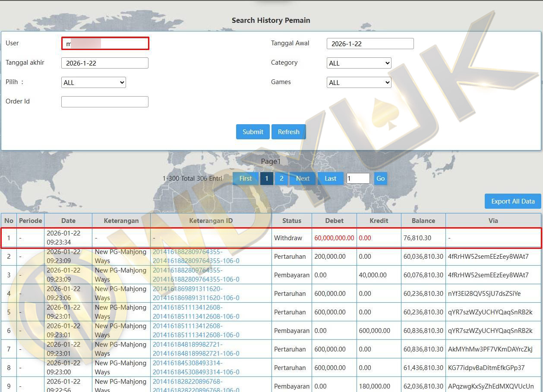Click the Tanggal akhir date field
The width and height of the screenshot is (543, 392).
pos(105,63)
